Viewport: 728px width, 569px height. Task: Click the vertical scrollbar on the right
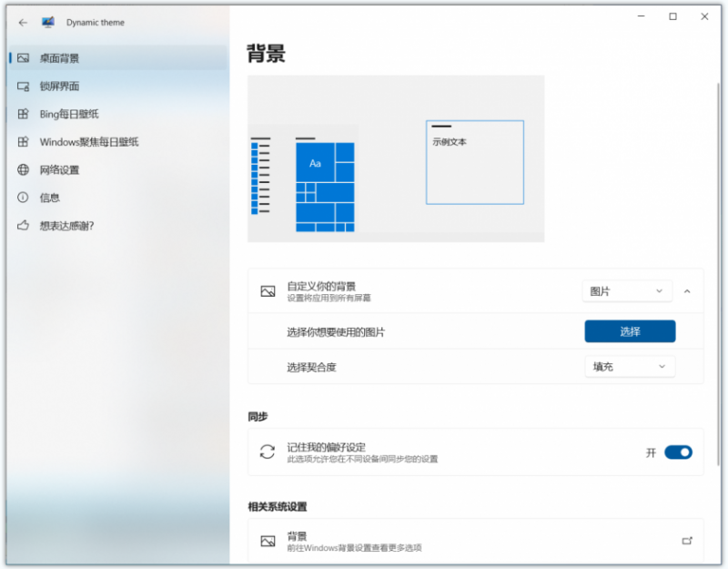click(719, 274)
